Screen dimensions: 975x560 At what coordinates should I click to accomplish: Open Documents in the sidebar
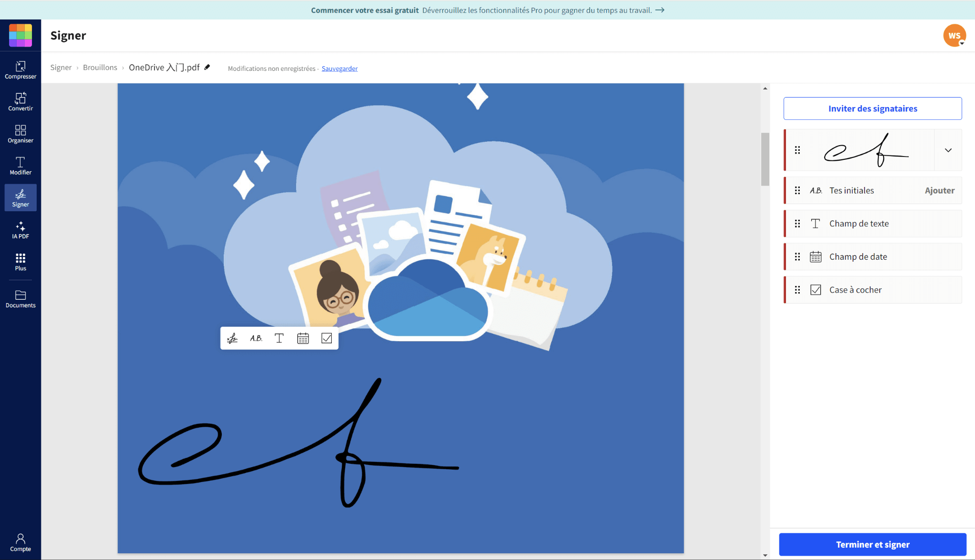point(20,299)
